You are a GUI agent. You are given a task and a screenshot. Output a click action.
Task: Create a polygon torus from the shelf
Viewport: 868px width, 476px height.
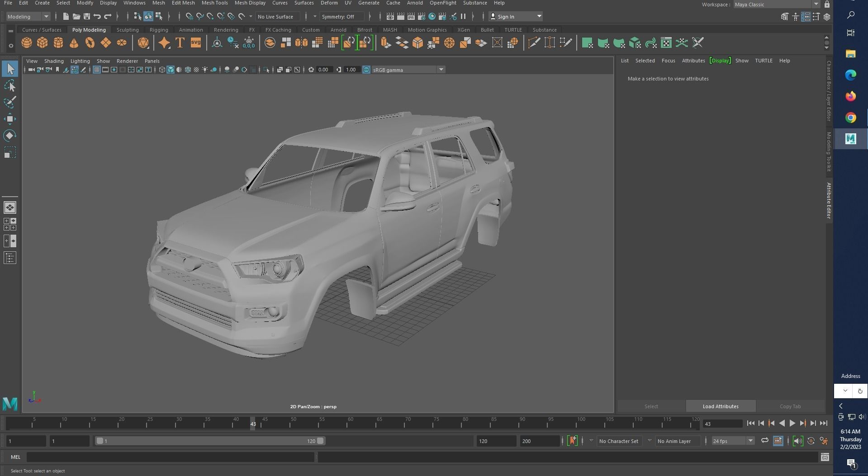pos(90,43)
